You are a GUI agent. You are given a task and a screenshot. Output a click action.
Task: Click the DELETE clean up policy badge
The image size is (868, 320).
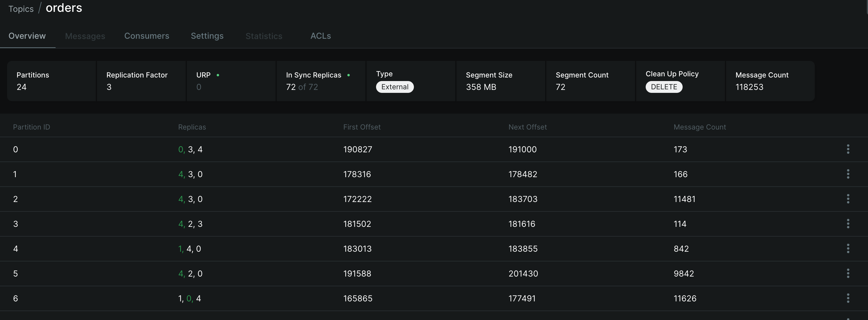[x=664, y=87]
